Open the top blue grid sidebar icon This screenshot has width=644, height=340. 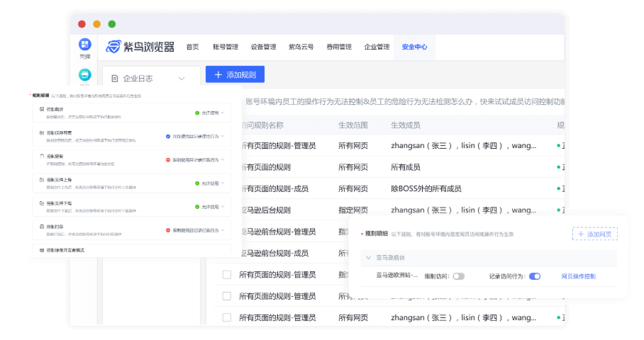click(x=85, y=45)
